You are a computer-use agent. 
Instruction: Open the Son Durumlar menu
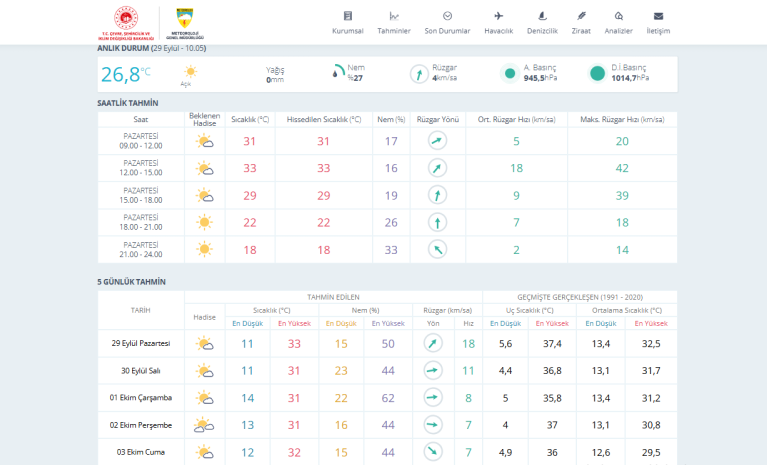(447, 23)
